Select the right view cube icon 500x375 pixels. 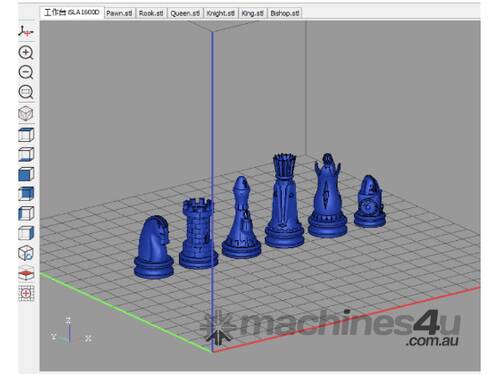click(26, 233)
